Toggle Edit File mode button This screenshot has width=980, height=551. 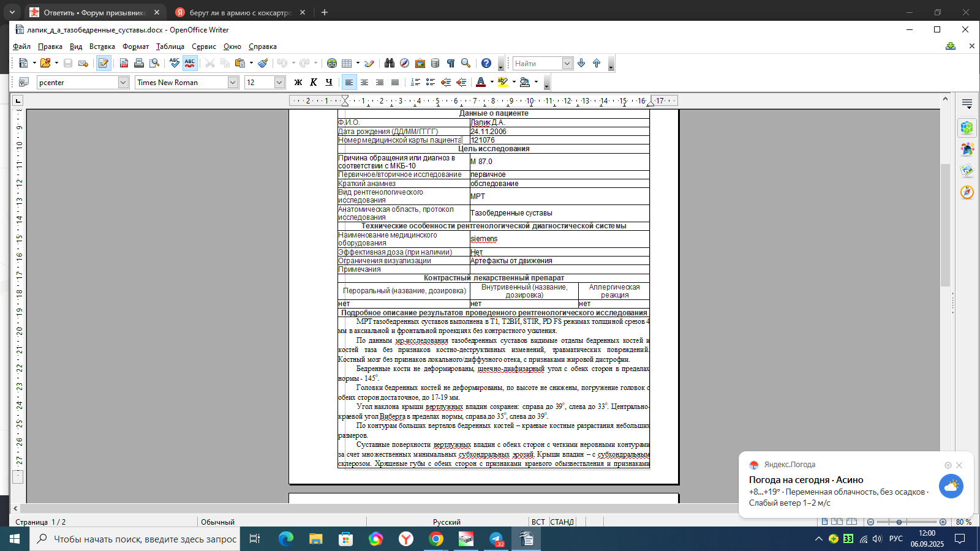coord(104,63)
